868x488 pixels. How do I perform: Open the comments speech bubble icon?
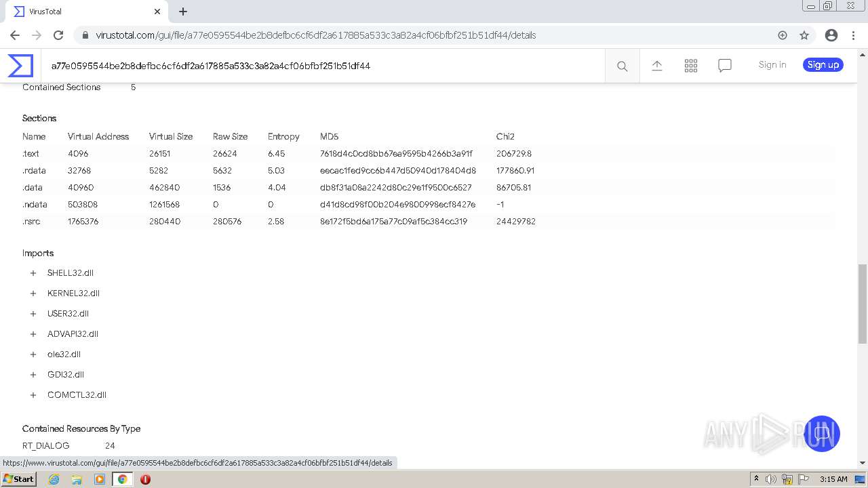click(725, 66)
